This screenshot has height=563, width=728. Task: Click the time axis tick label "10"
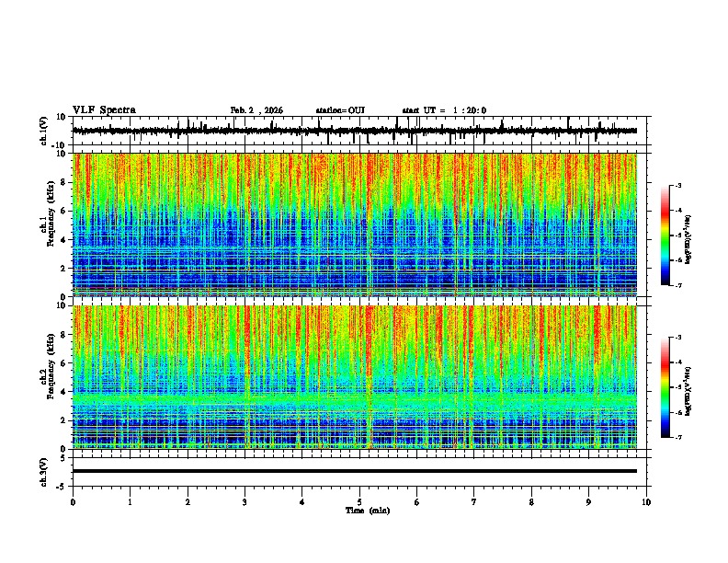click(646, 502)
